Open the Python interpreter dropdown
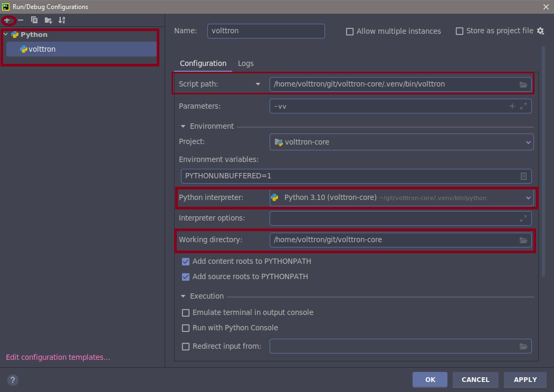 point(402,198)
